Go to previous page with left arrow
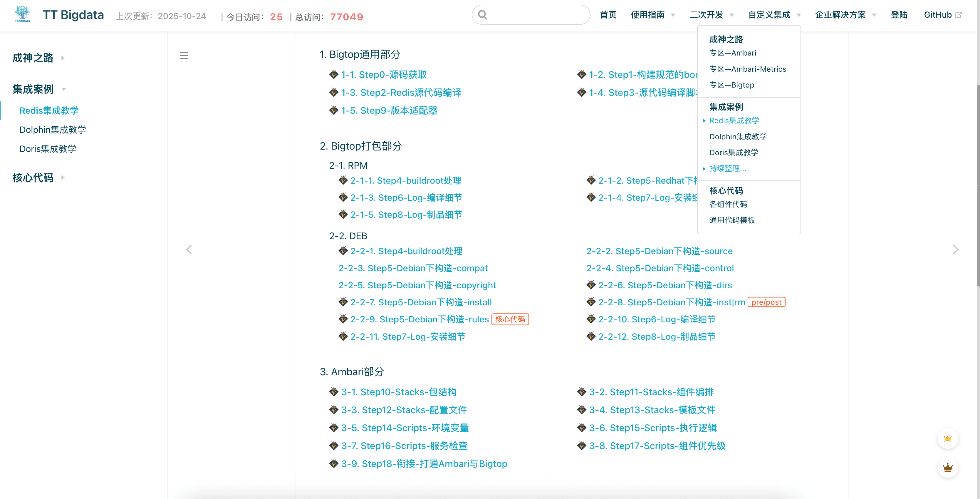Image resolution: width=980 pixels, height=499 pixels. coord(189,250)
